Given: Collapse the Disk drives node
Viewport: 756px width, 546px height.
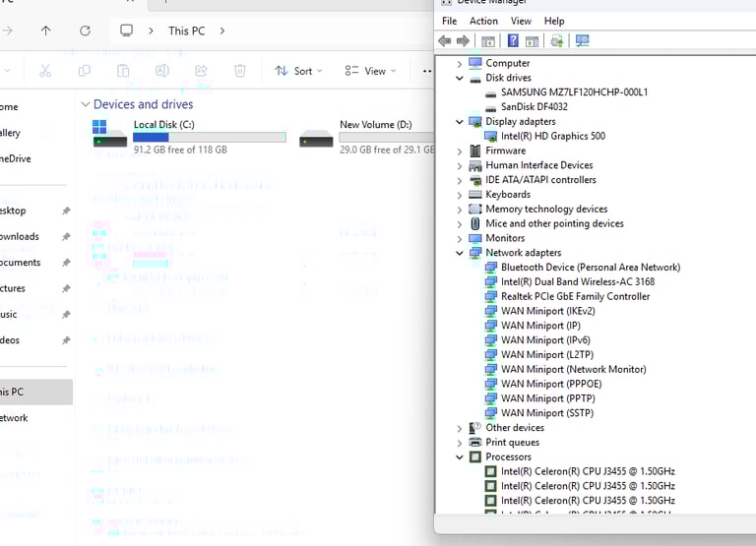Looking at the screenshot, I should tap(460, 78).
